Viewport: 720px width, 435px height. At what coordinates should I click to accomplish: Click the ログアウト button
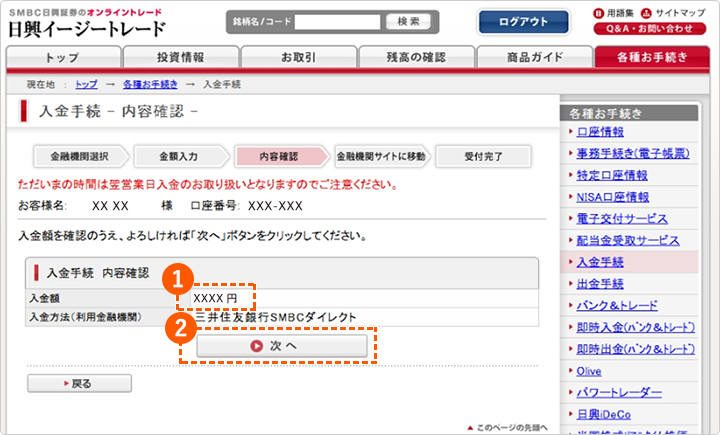coord(523,22)
